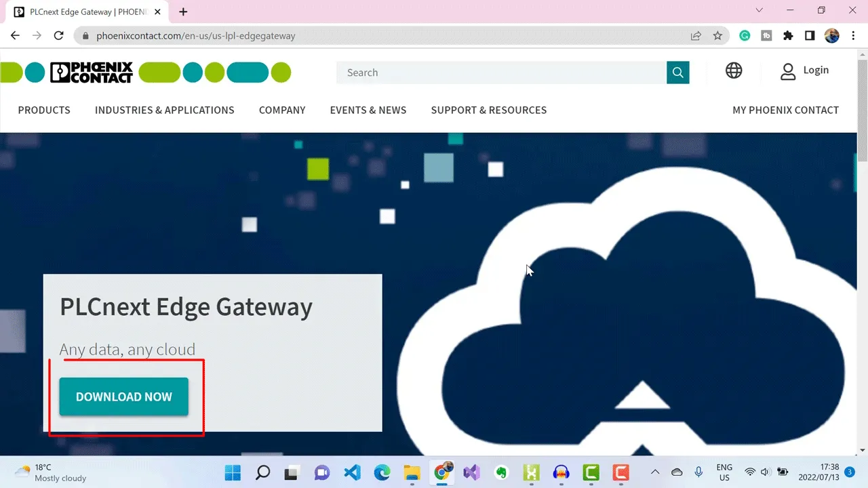Go back to the previous page
The width and height of the screenshot is (868, 488).
[15, 36]
